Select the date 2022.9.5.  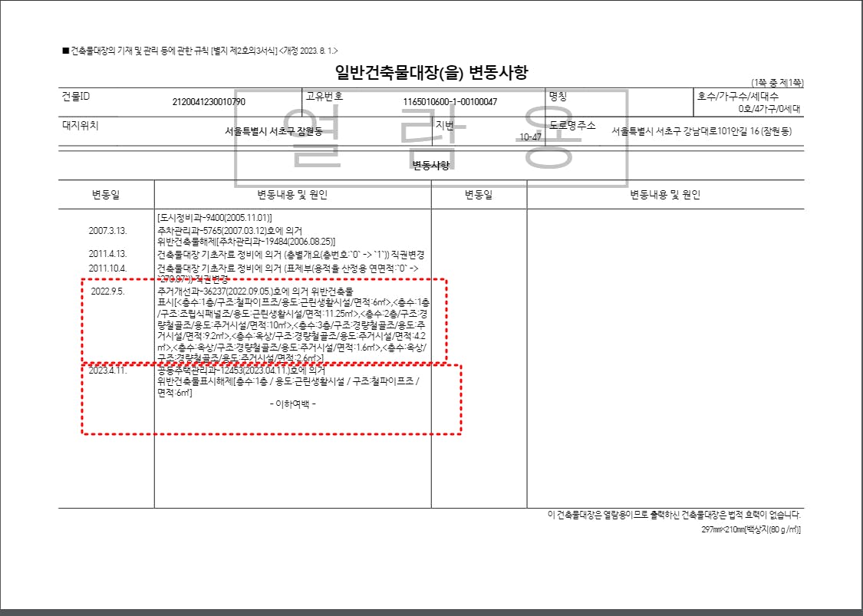107,292
